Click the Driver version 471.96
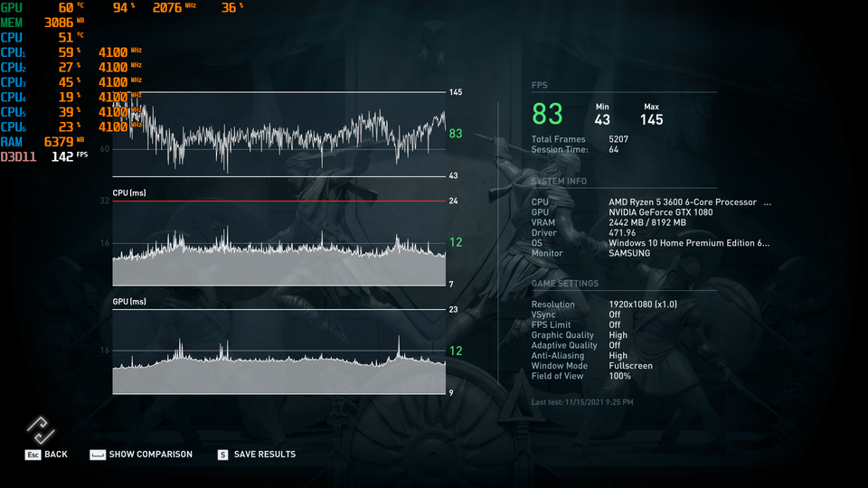Screen dimensions: 868x488 622,233
